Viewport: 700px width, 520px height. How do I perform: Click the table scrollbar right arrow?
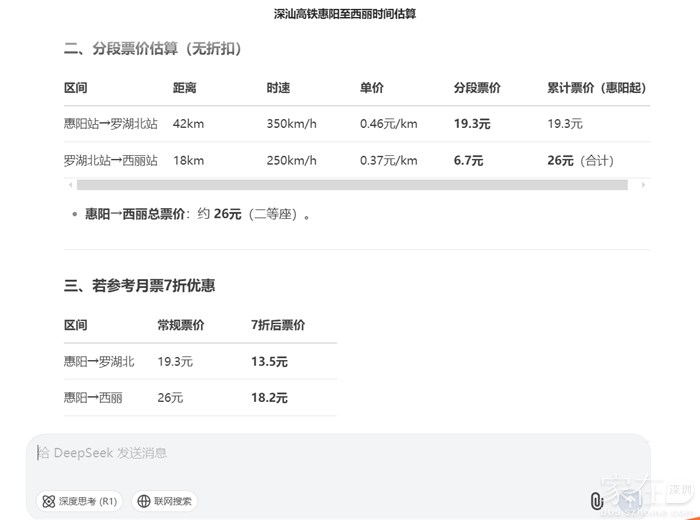point(643,185)
